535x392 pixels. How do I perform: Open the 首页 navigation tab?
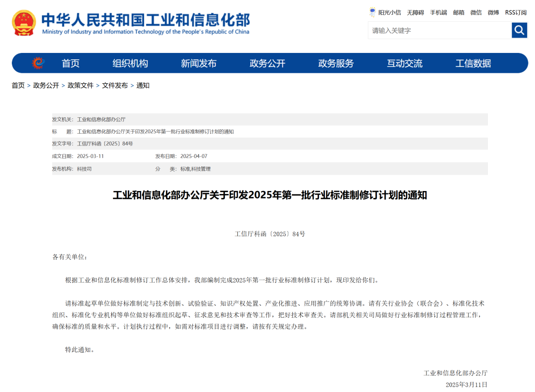click(x=70, y=63)
